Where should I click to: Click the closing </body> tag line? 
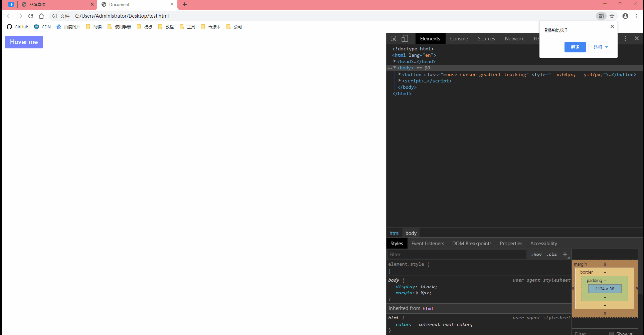(407, 87)
